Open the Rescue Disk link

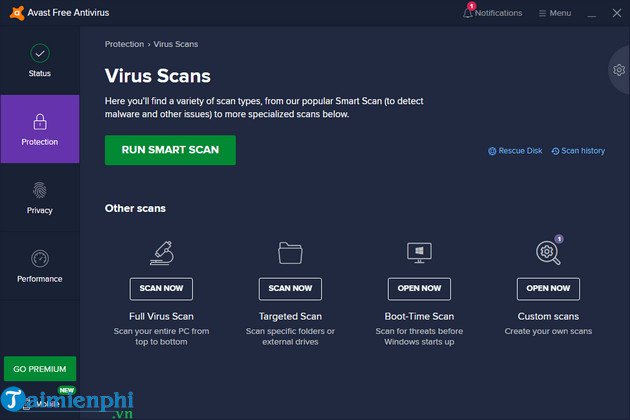click(x=515, y=151)
